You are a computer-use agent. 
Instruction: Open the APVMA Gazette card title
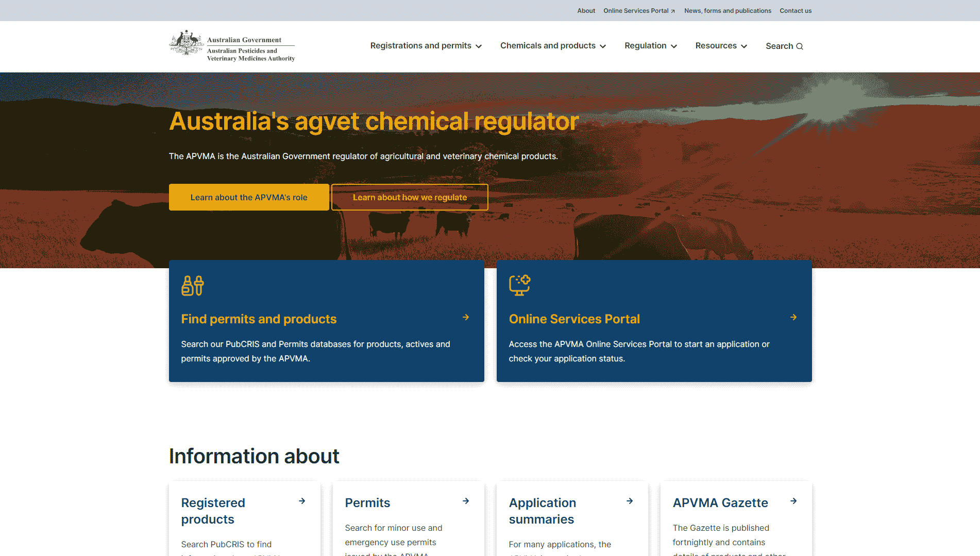(720, 503)
